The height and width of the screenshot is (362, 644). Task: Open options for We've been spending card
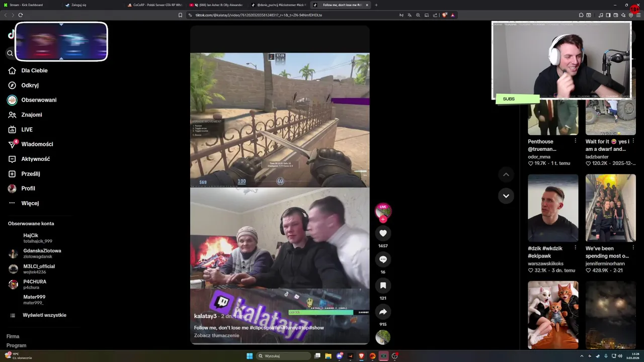point(633,248)
